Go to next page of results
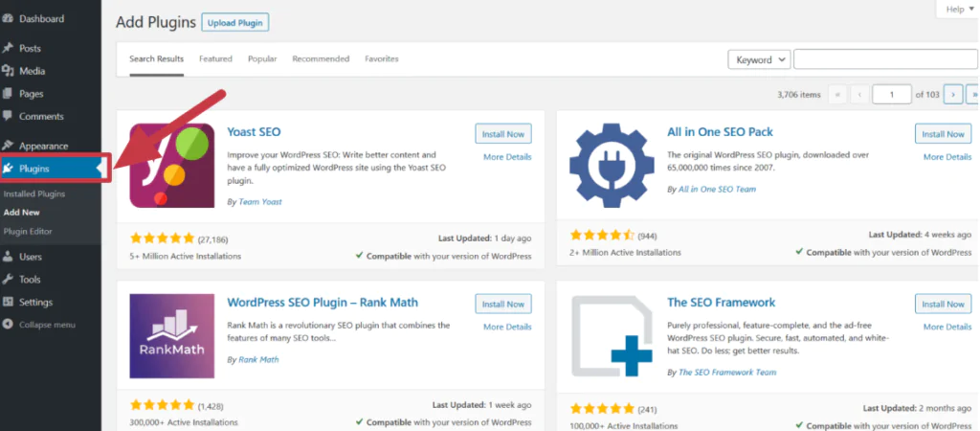Image resolution: width=980 pixels, height=431 pixels. pyautogui.click(x=952, y=94)
